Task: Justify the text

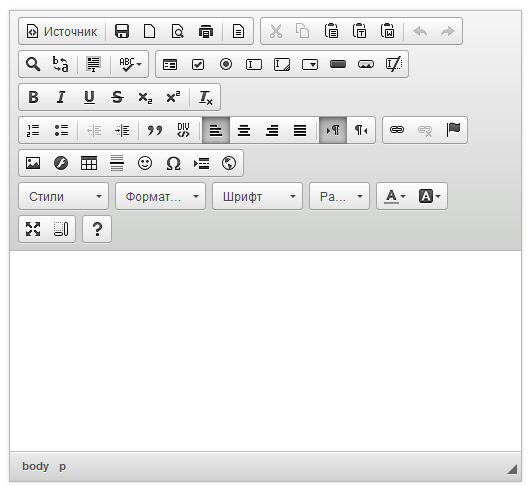Action: coord(300,130)
